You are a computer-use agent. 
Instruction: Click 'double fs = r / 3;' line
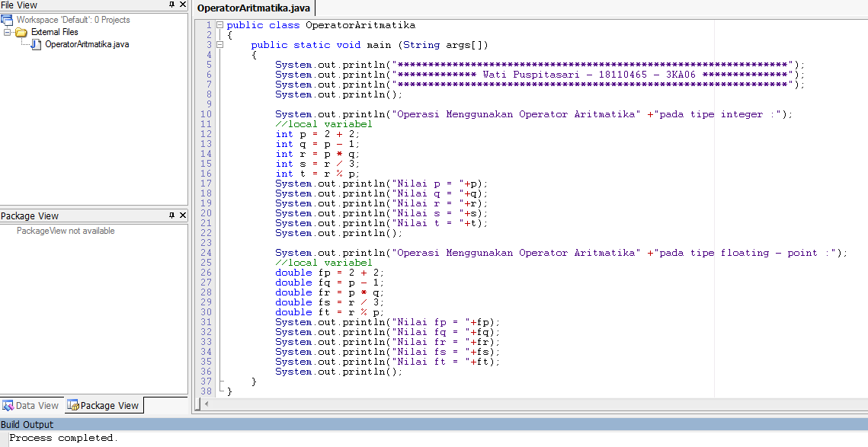tap(329, 302)
